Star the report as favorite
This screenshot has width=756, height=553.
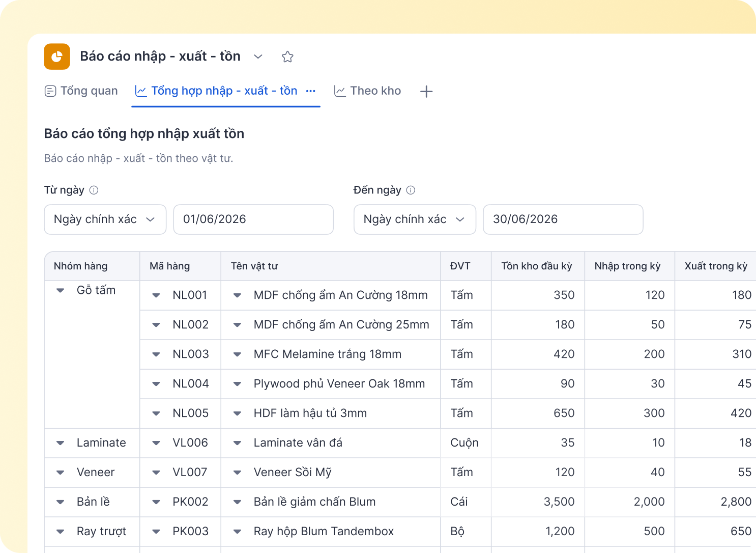click(x=287, y=57)
